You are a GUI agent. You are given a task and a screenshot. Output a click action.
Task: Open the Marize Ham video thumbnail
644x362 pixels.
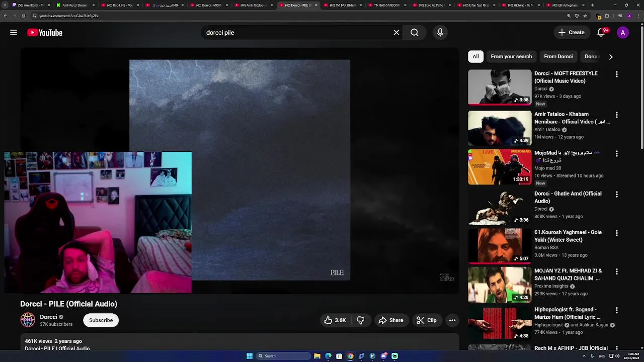pos(500,323)
